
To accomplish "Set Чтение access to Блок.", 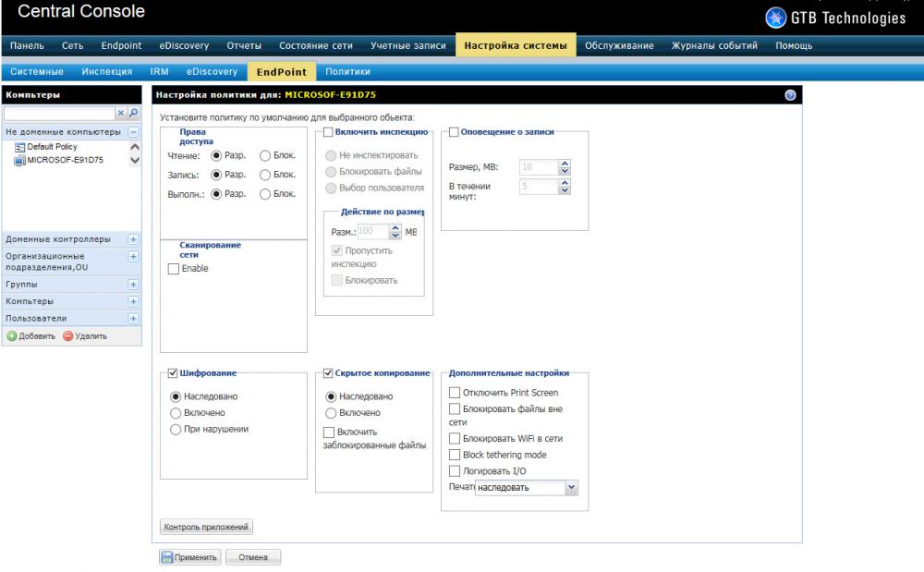I will tap(265, 155).
